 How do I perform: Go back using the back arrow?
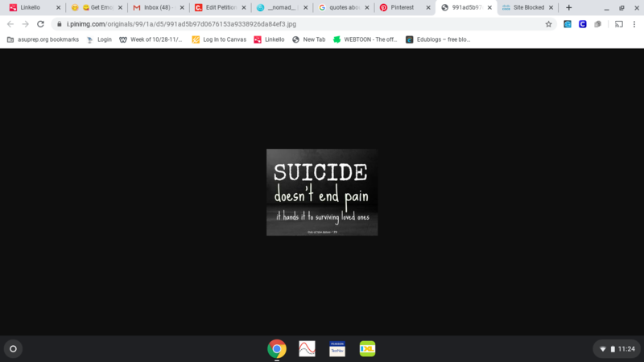10,24
